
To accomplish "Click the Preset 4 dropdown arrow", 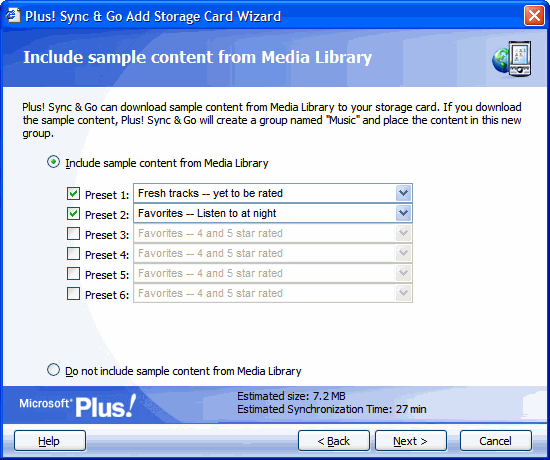I will point(403,253).
